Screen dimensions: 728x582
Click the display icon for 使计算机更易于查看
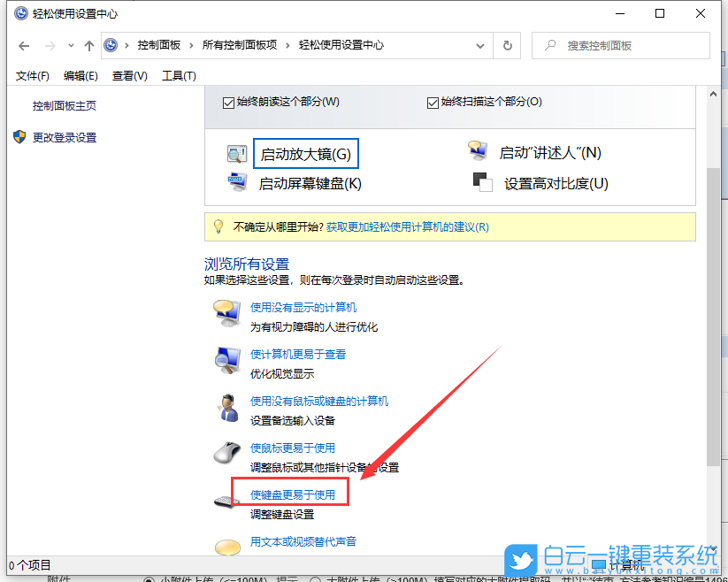[227, 359]
